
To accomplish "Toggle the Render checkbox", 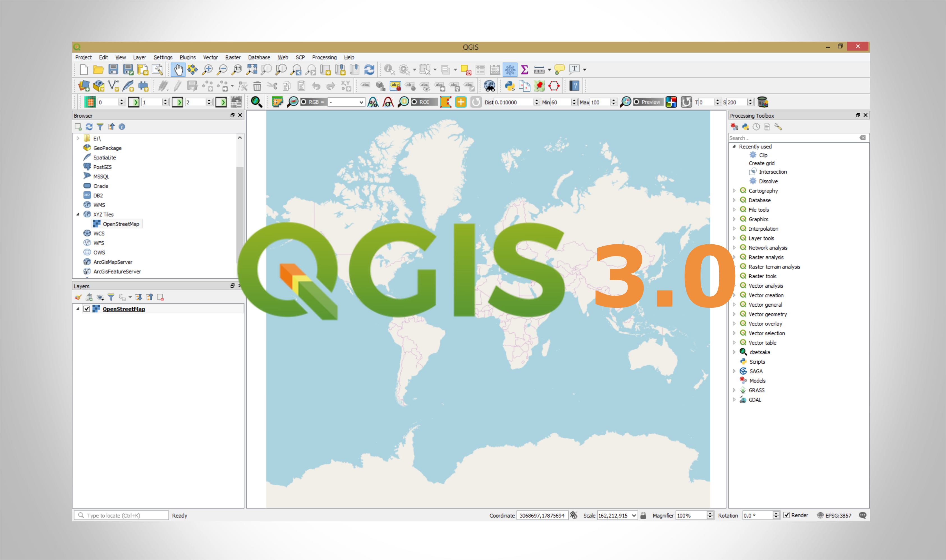I will click(786, 515).
